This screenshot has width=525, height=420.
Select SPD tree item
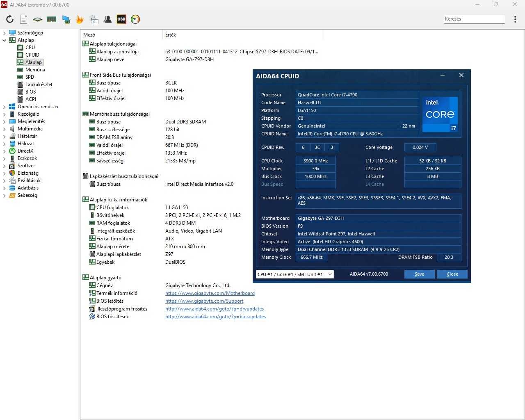point(30,77)
